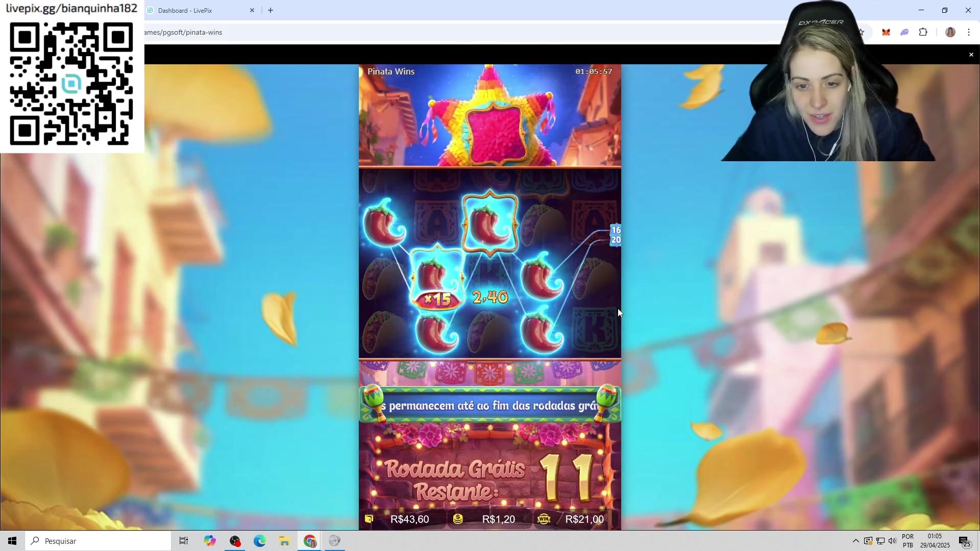Click the streamer webcam overlay
980x551 pixels.
828,82
